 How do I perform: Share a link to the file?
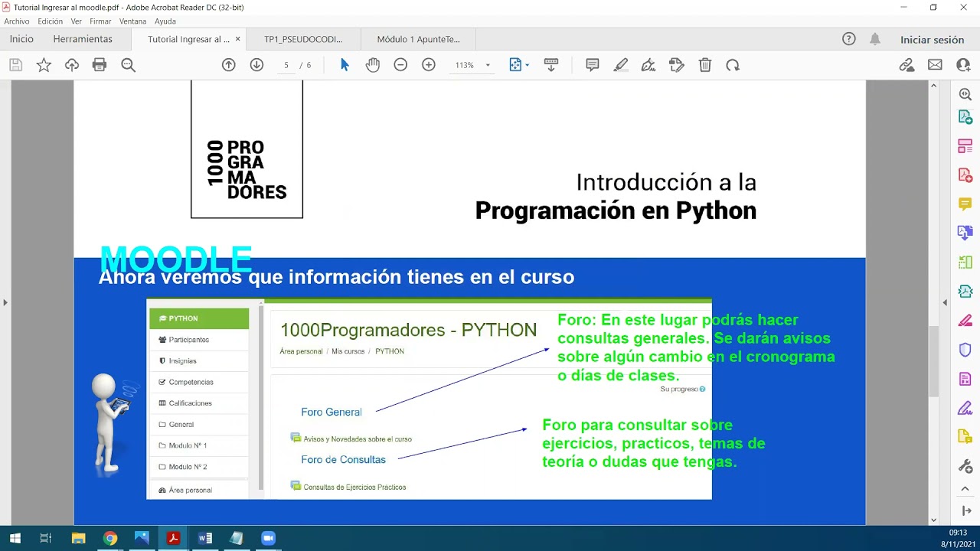coord(907,65)
